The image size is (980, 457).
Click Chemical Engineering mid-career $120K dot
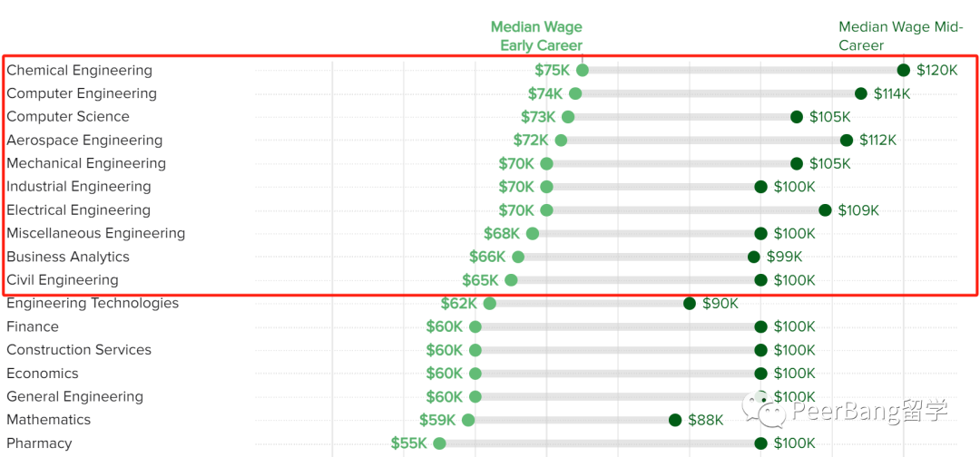(x=903, y=70)
